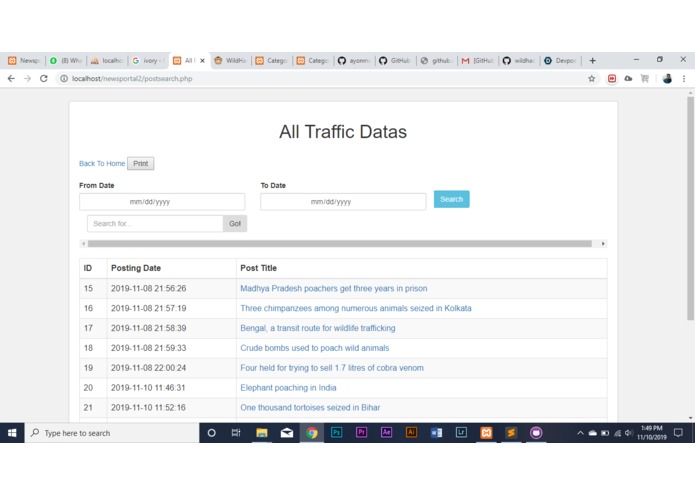The height and width of the screenshot is (494, 695).
Task: Switch to the Google ivory tab
Action: click(x=148, y=61)
